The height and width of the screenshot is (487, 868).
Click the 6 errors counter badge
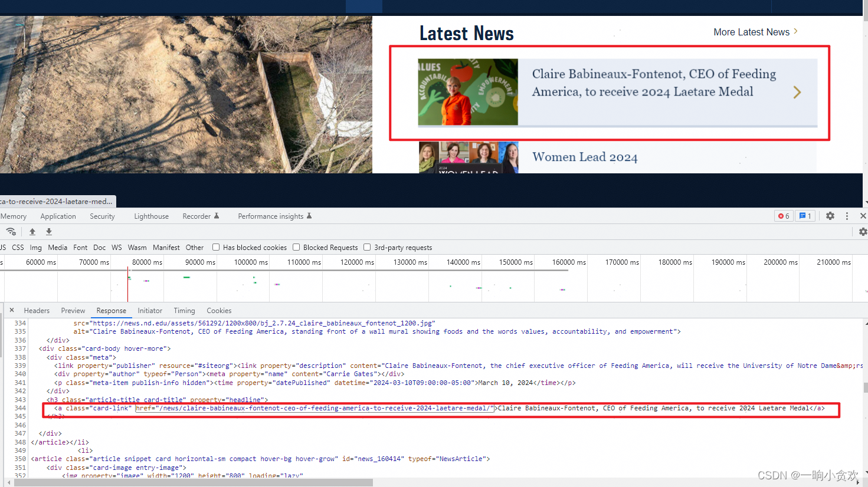784,216
